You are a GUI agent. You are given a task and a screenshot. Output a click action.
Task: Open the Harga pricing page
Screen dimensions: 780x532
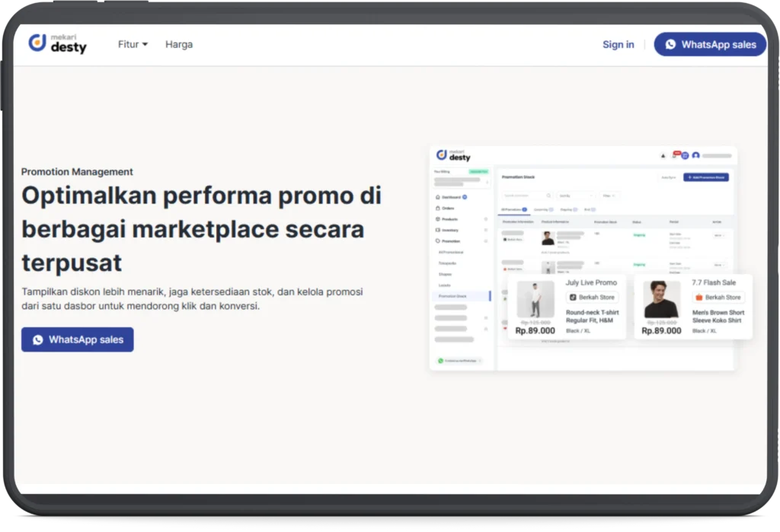point(179,44)
